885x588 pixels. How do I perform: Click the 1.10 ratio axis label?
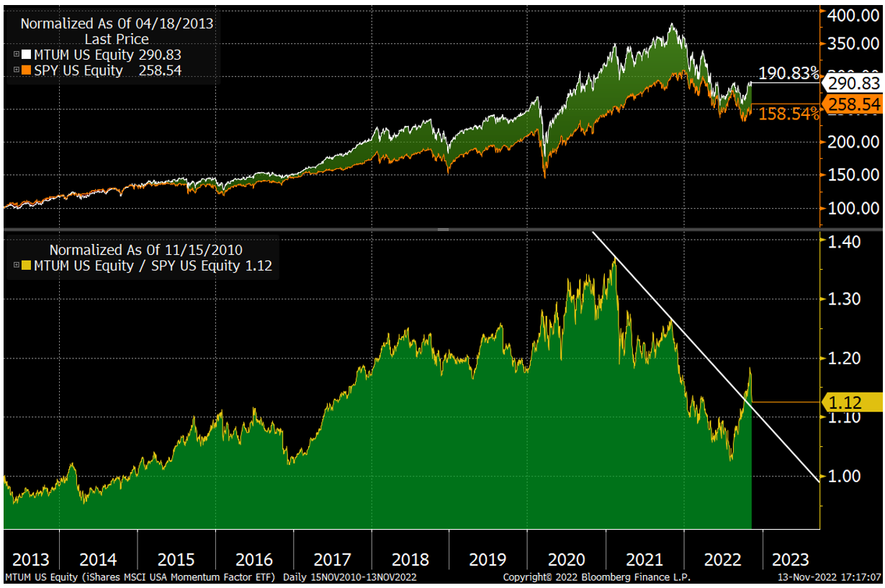(x=845, y=417)
